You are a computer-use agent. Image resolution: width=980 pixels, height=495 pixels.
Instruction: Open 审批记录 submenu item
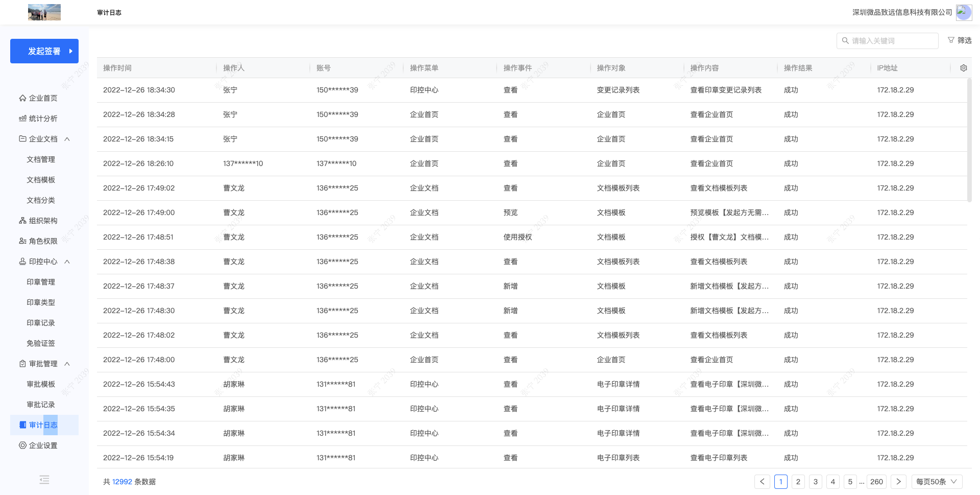coord(41,405)
